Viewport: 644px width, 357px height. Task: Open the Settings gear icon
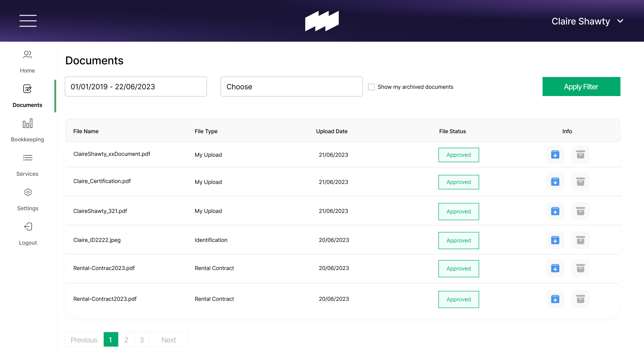pyautogui.click(x=28, y=192)
